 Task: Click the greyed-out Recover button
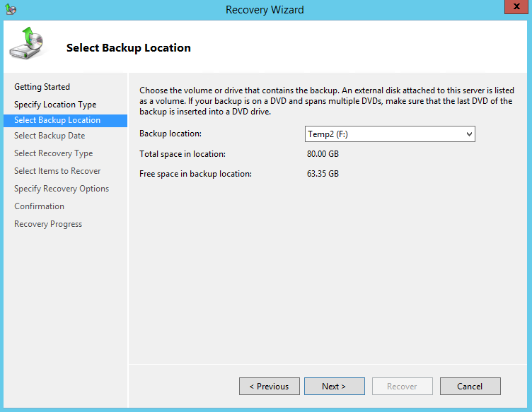point(402,387)
